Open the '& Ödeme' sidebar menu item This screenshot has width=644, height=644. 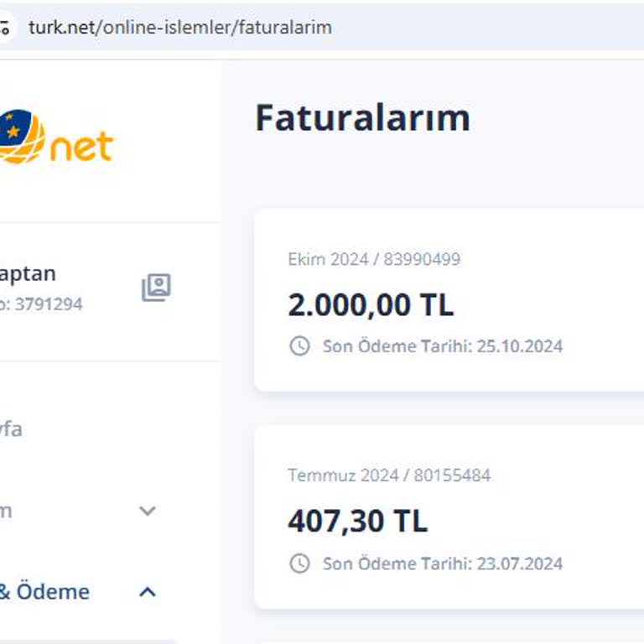point(44,592)
